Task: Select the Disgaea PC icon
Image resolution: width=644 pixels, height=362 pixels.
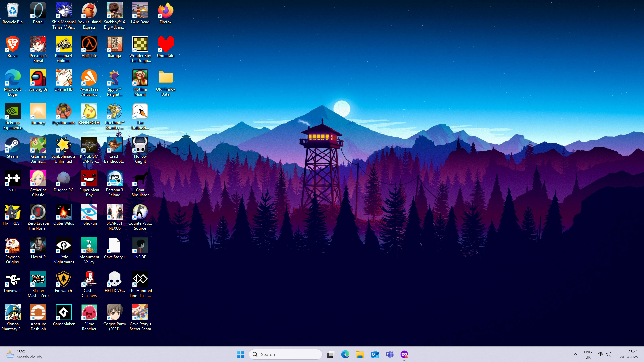Action: 64,178
